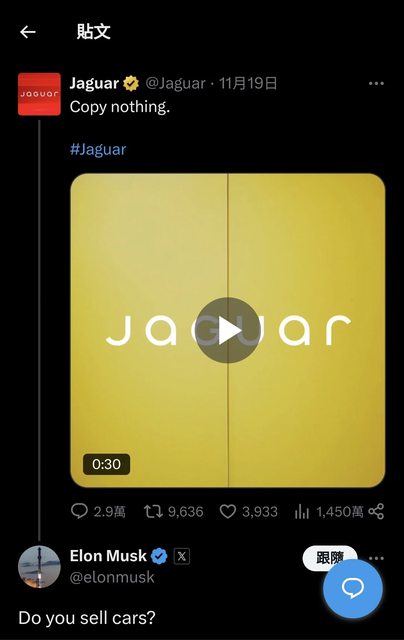Open more options on Jaguar's post
404x640 pixels.
(376, 84)
